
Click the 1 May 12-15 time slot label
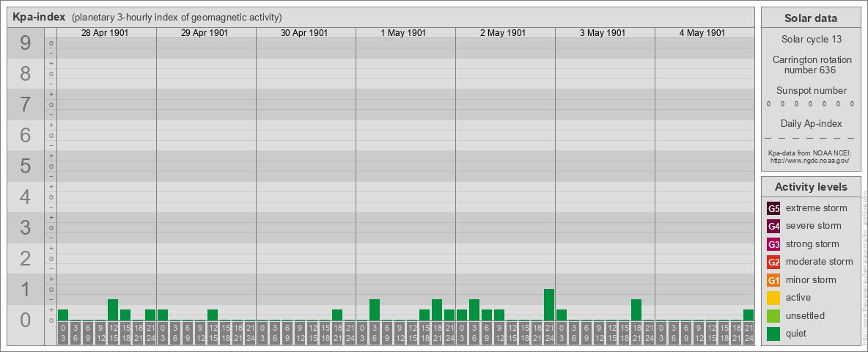pos(412,333)
